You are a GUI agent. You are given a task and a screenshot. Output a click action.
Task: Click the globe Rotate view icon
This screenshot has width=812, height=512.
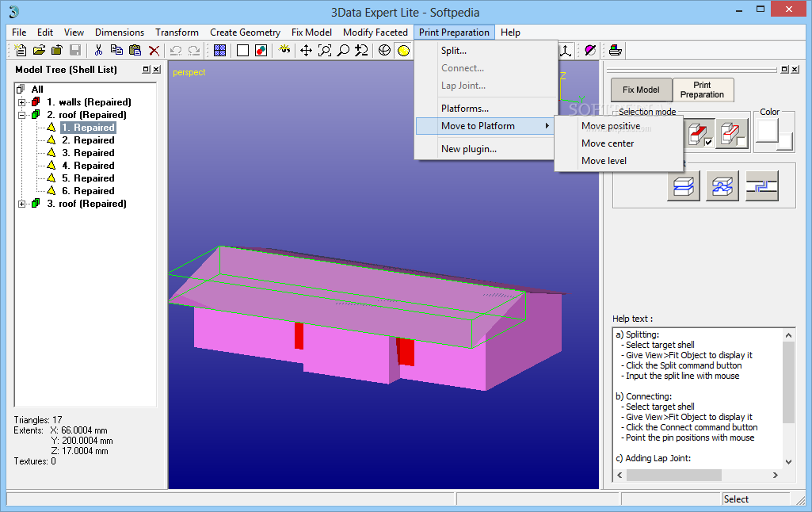384,50
